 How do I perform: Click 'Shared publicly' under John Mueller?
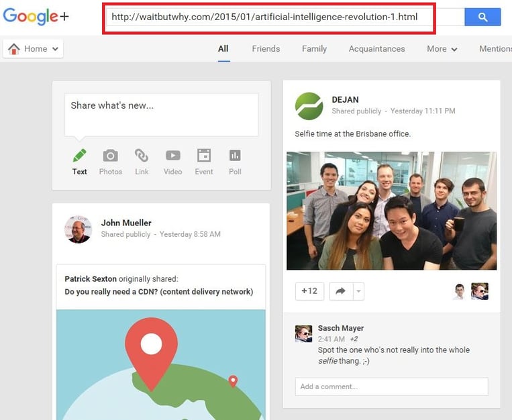[x=125, y=234]
